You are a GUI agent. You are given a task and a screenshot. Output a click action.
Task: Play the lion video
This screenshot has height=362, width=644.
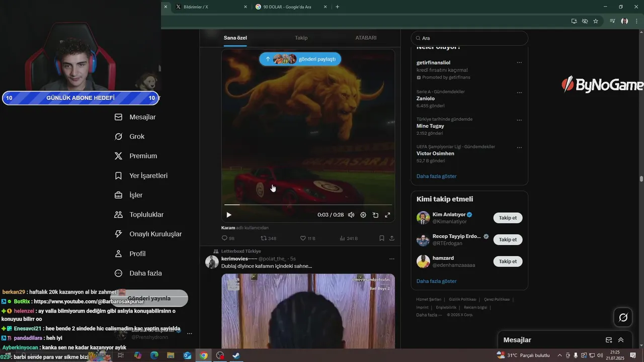229,215
